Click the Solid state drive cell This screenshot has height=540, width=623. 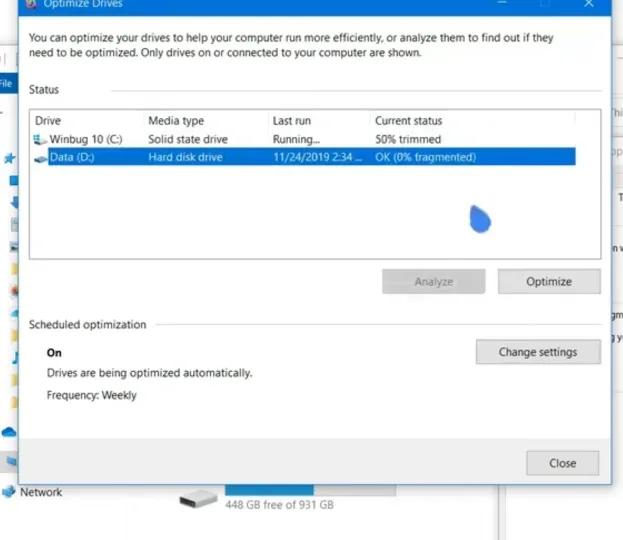click(188, 139)
